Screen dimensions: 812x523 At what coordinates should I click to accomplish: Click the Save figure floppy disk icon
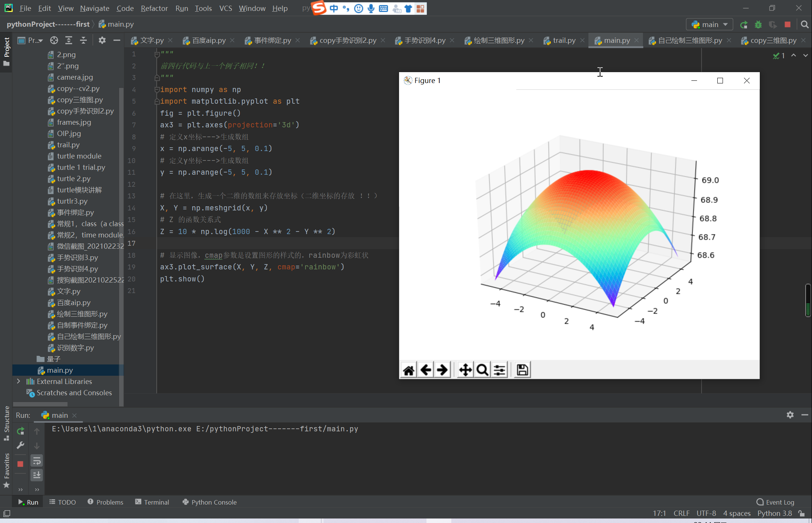click(522, 370)
